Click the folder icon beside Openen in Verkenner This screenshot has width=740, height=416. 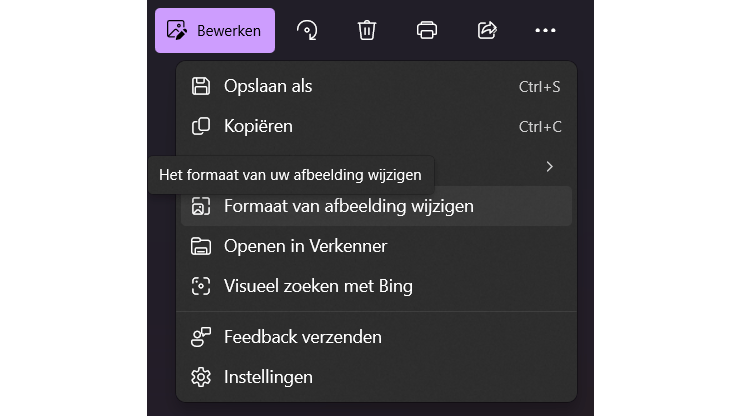201,246
